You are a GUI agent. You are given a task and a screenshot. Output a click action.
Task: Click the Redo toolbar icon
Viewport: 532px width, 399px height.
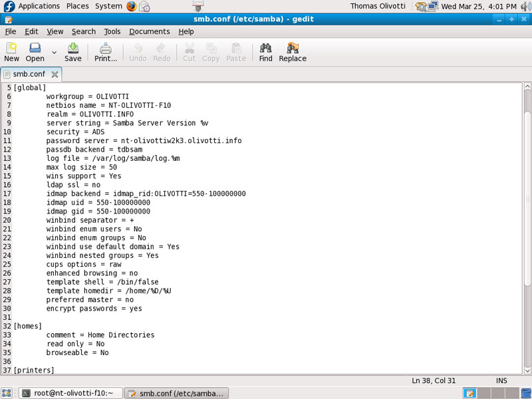click(162, 53)
